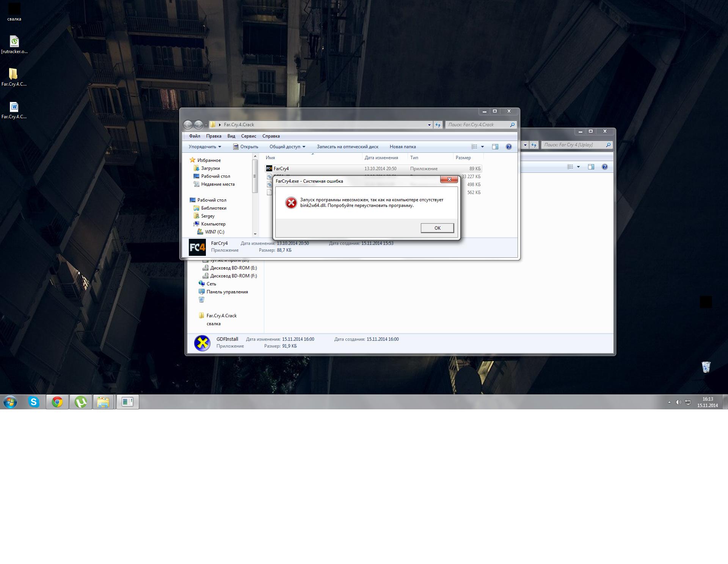Toggle preview pane in Far Cry 4 [Uplay] window
The image size is (728, 564).
591,167
